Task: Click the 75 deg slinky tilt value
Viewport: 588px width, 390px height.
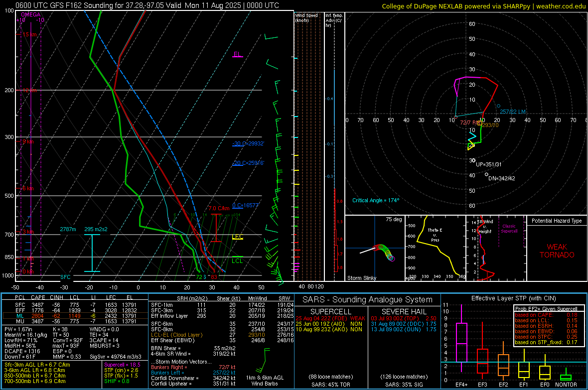Action: click(394, 219)
